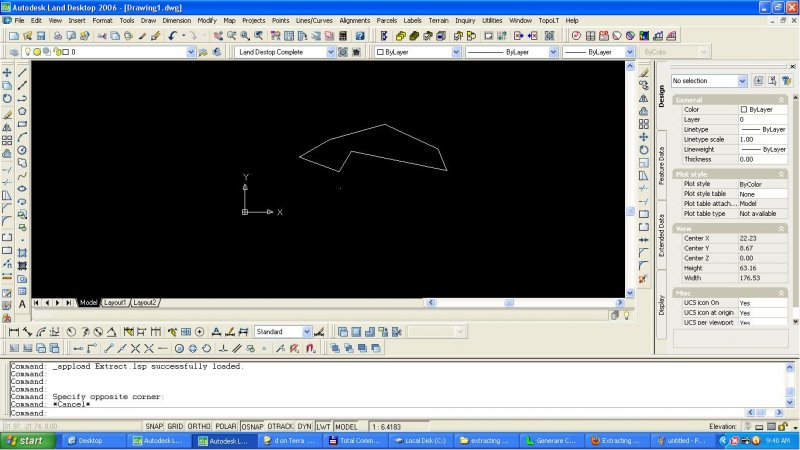The image size is (800, 450).
Task: Click the Cut (scissors) icon
Action: click(102, 36)
